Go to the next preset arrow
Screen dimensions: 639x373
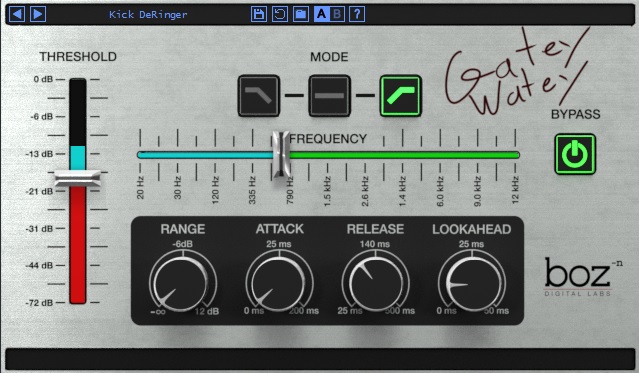pyautogui.click(x=38, y=14)
